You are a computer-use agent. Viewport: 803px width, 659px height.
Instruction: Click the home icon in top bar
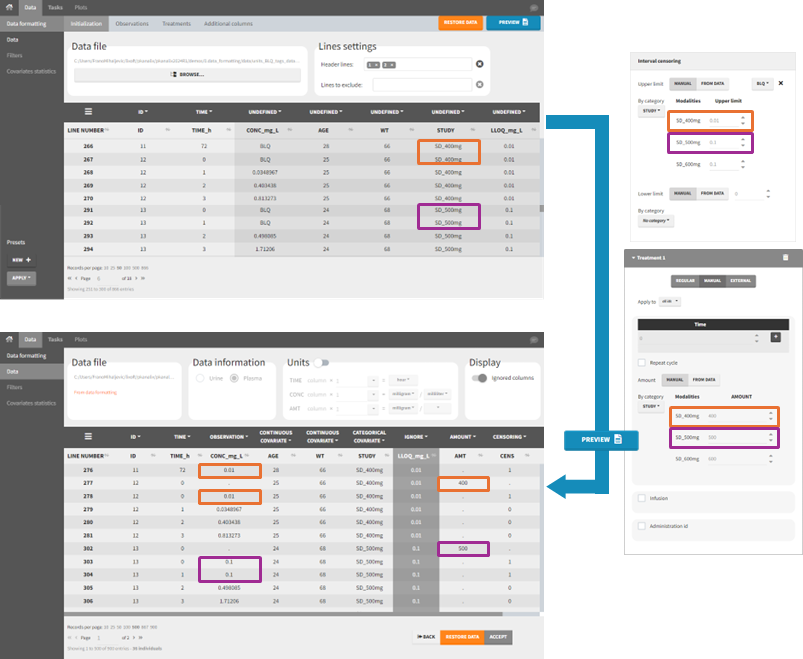click(x=10, y=7)
